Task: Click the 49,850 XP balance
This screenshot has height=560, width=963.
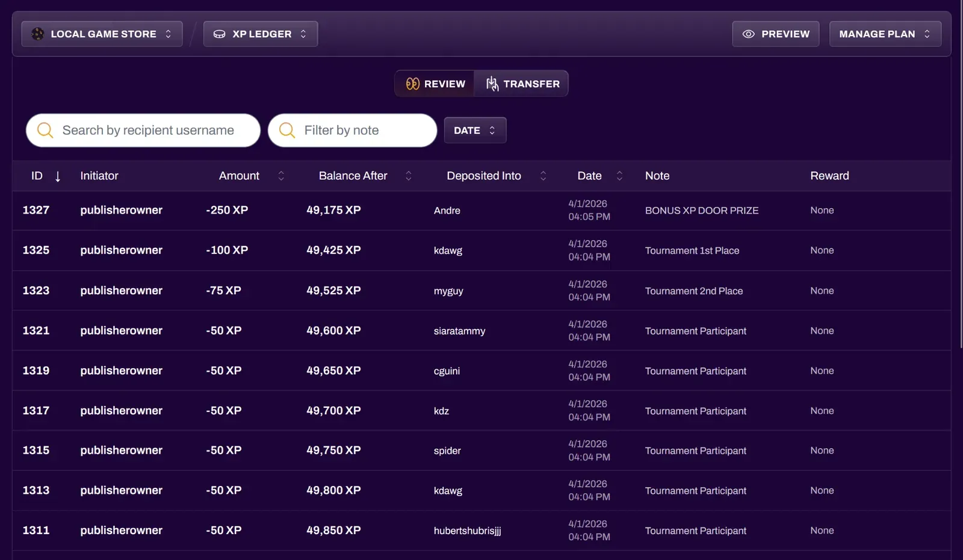Action: pos(333,530)
